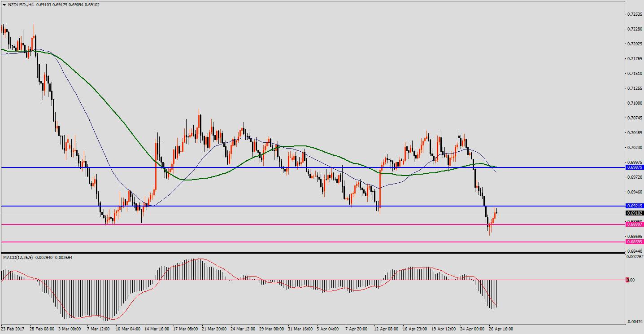Select the blue 0.69215 price tag
The image size is (644, 334).
point(635,206)
